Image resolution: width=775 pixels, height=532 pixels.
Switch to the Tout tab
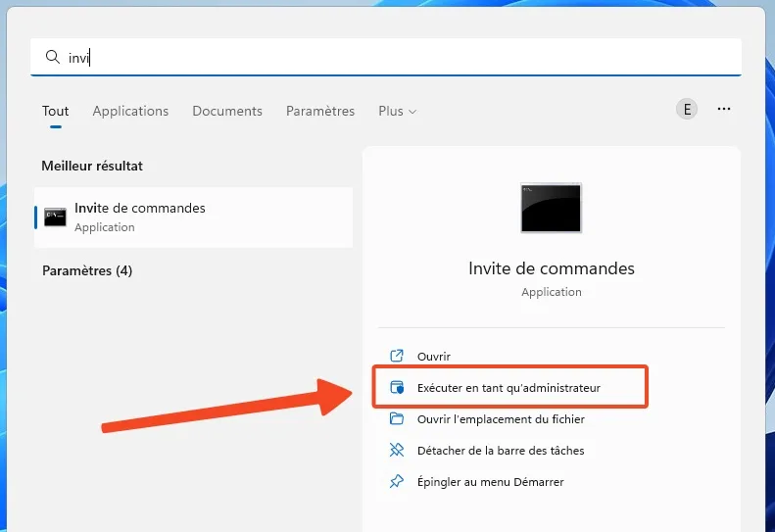55,111
